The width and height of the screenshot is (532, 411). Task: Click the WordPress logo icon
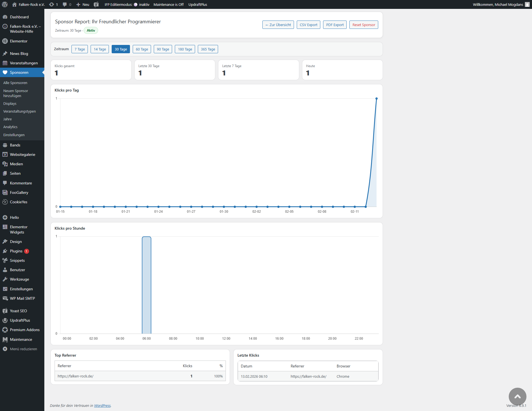5,4
